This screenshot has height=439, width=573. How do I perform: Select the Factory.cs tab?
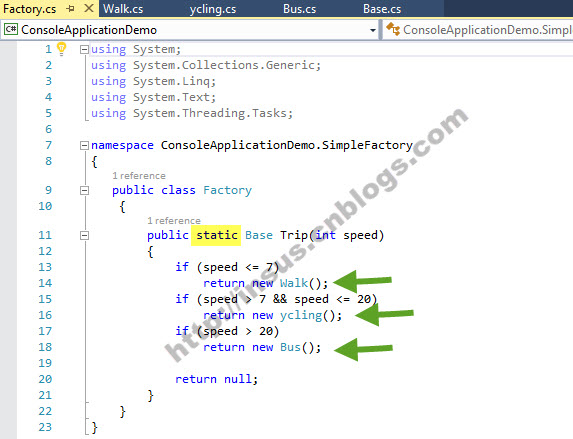point(30,9)
